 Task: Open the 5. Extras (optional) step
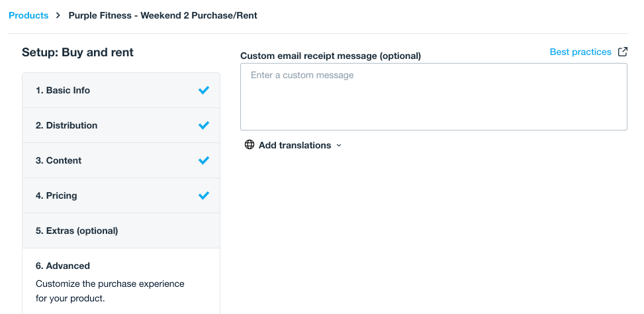[x=121, y=231]
